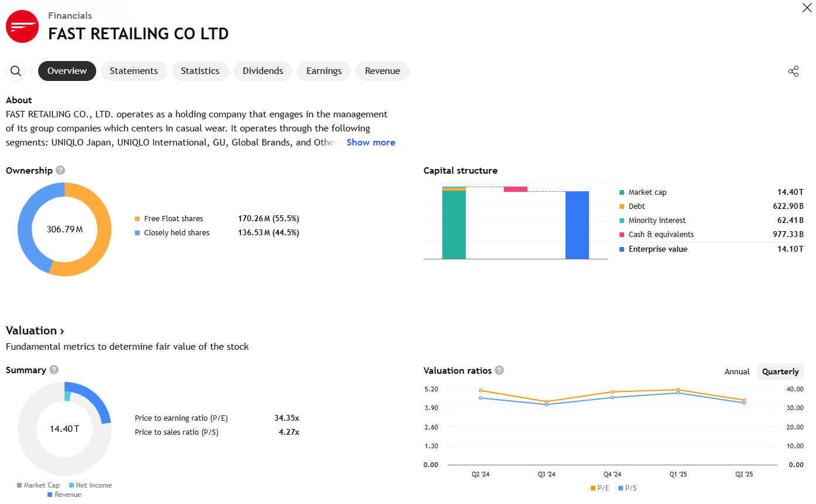Screen dimensions: 816x504
Task: Click the 14.10T enterprise value figure
Action: tap(790, 249)
